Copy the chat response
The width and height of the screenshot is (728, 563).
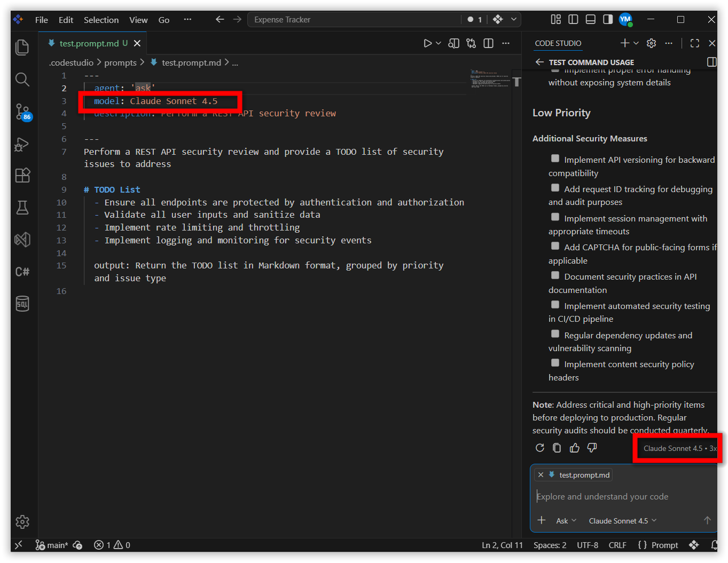pos(557,448)
